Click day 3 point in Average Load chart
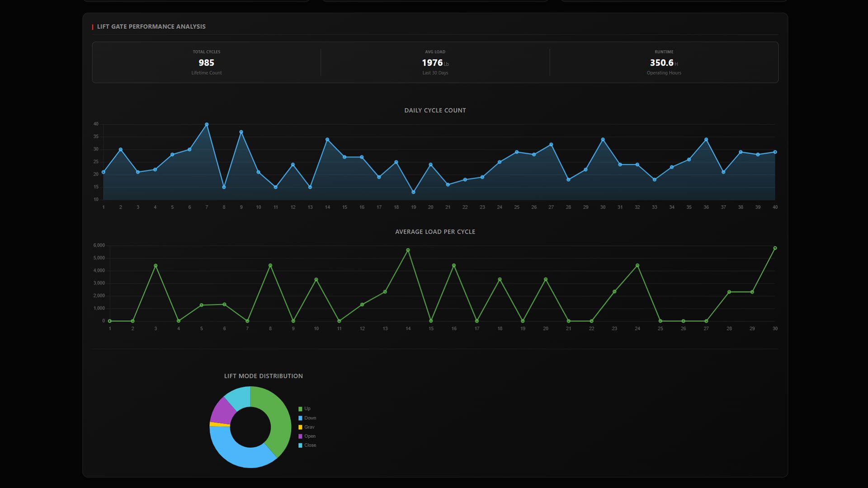 tap(156, 266)
